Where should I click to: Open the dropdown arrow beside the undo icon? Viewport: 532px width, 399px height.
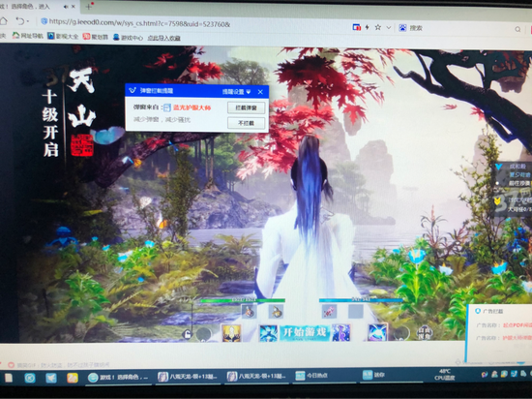tap(28, 21)
